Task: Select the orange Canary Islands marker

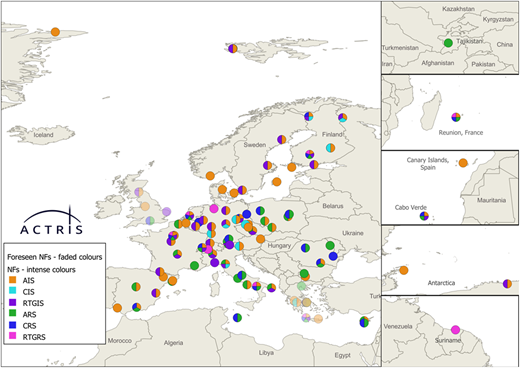Action: 463,163
